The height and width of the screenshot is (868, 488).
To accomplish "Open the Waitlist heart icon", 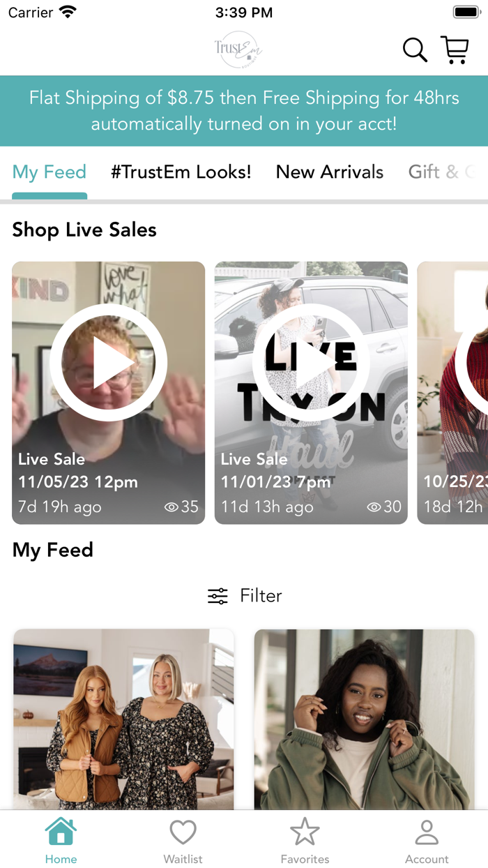I will pyautogui.click(x=183, y=832).
